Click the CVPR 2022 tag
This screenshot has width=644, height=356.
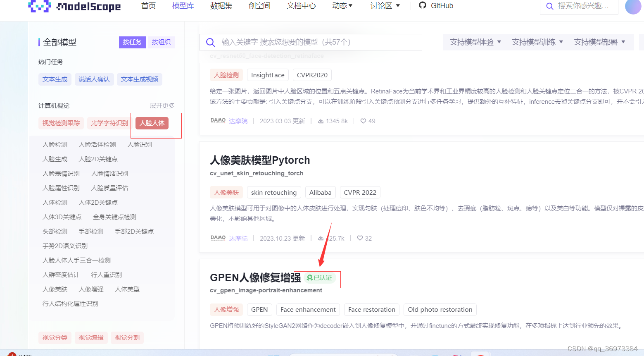click(360, 193)
